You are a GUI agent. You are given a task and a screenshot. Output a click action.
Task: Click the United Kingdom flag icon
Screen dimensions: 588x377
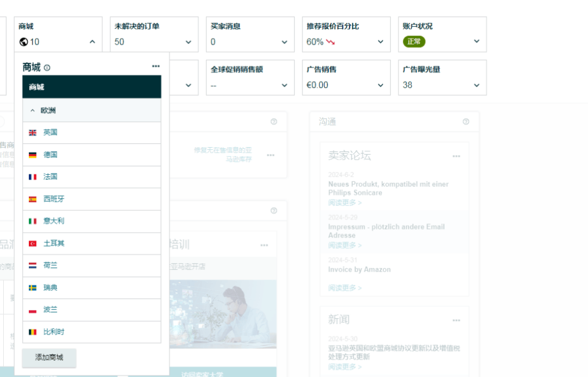(x=33, y=133)
